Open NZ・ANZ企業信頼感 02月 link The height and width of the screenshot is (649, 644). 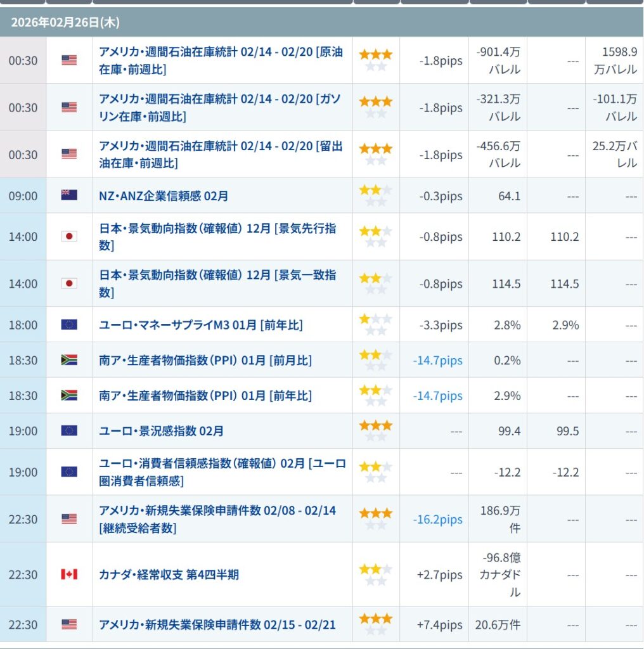pos(164,196)
